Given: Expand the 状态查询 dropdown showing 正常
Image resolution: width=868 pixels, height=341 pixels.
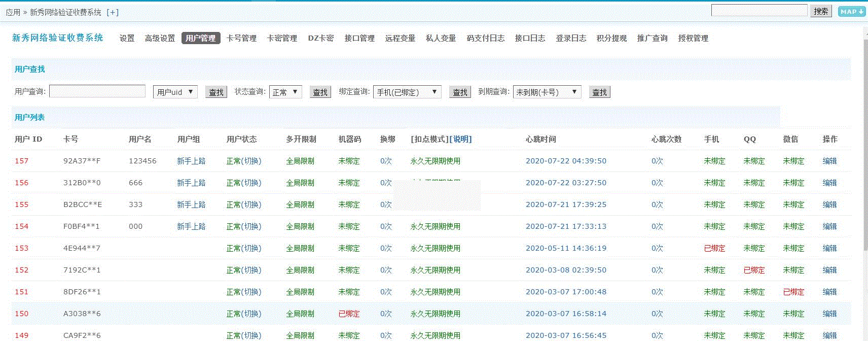Looking at the screenshot, I should (x=285, y=92).
